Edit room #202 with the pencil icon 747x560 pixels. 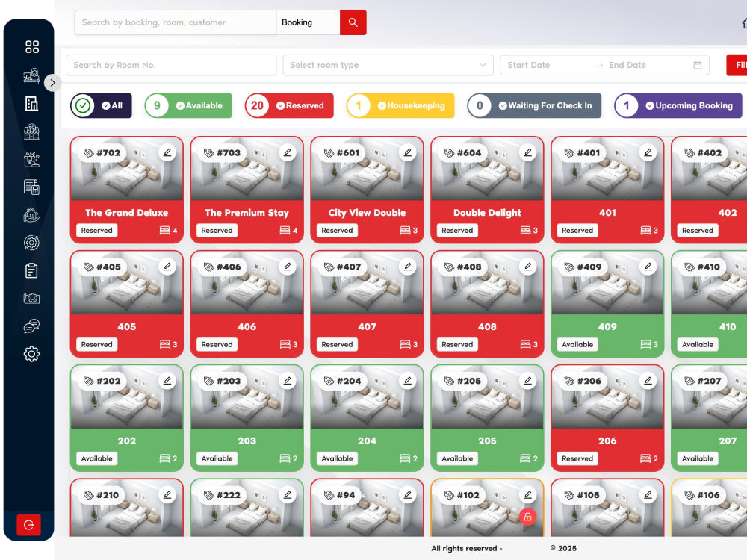point(167,381)
